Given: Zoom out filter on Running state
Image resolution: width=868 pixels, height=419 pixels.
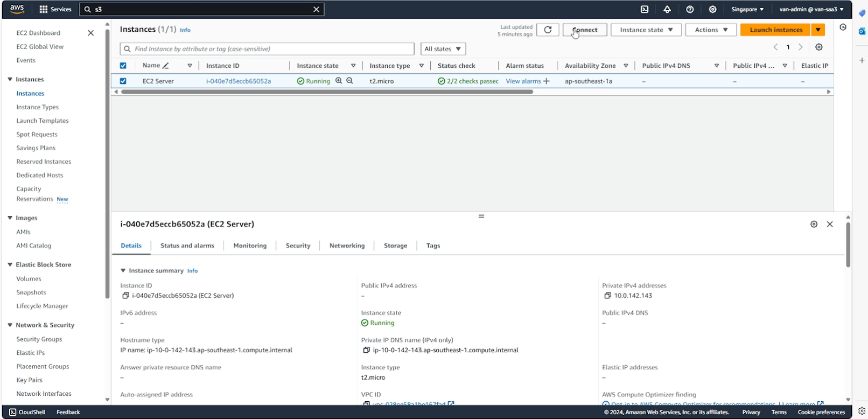Looking at the screenshot, I should point(349,81).
